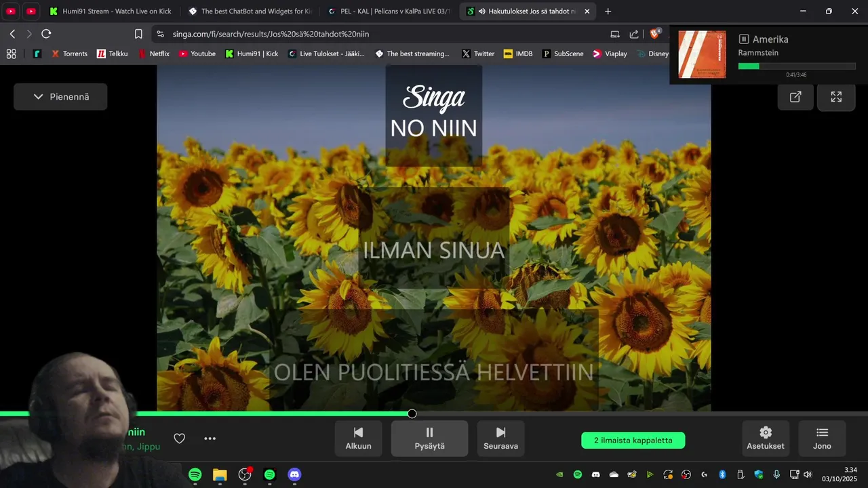Collapse the player with Pienennä
This screenshot has height=488, width=868.
point(60,97)
